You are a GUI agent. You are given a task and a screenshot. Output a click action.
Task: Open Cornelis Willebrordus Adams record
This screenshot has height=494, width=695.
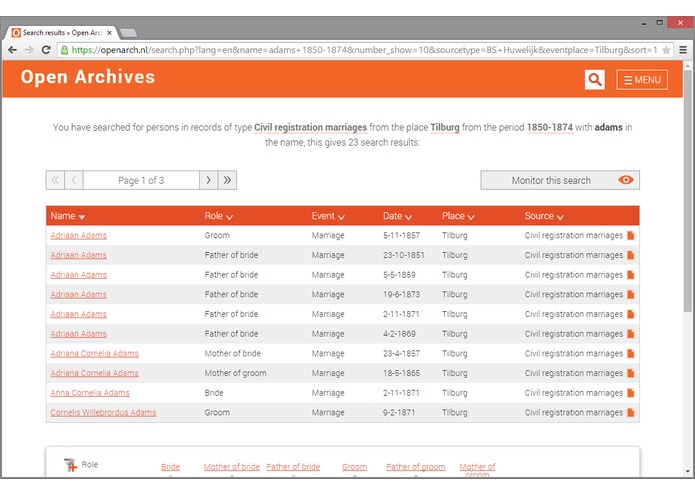[103, 412]
